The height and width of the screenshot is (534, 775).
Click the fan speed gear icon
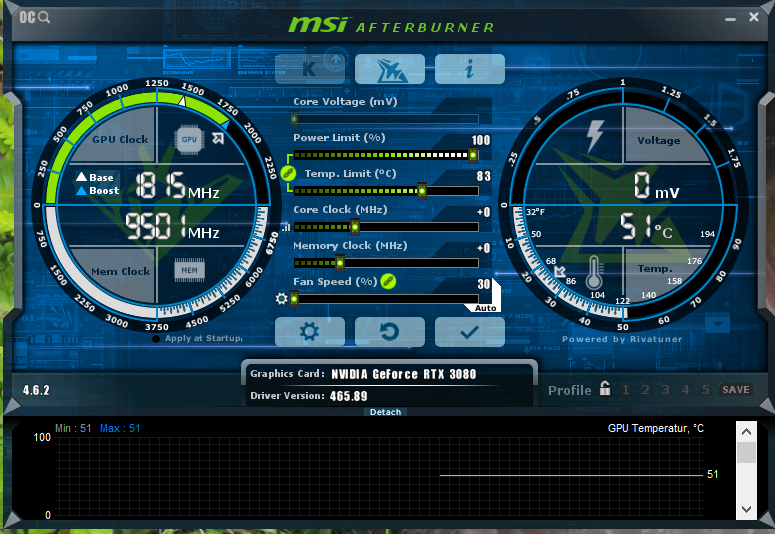[x=281, y=299]
